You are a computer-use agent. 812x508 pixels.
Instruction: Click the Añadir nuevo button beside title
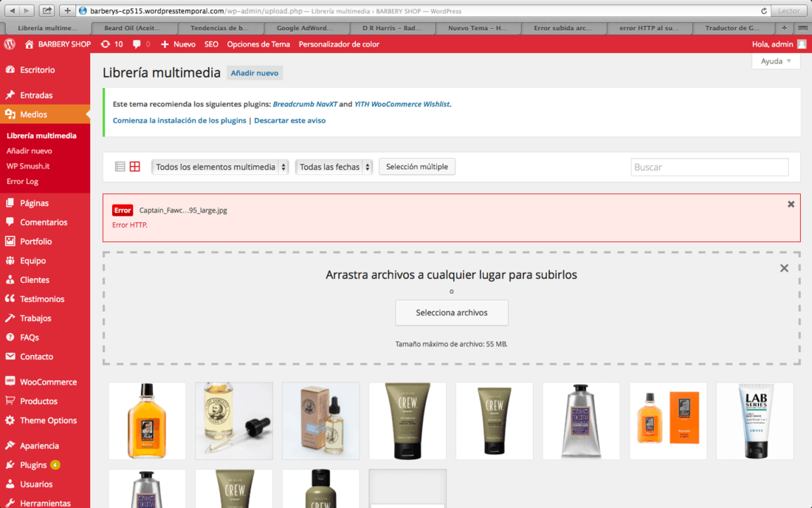pos(254,73)
